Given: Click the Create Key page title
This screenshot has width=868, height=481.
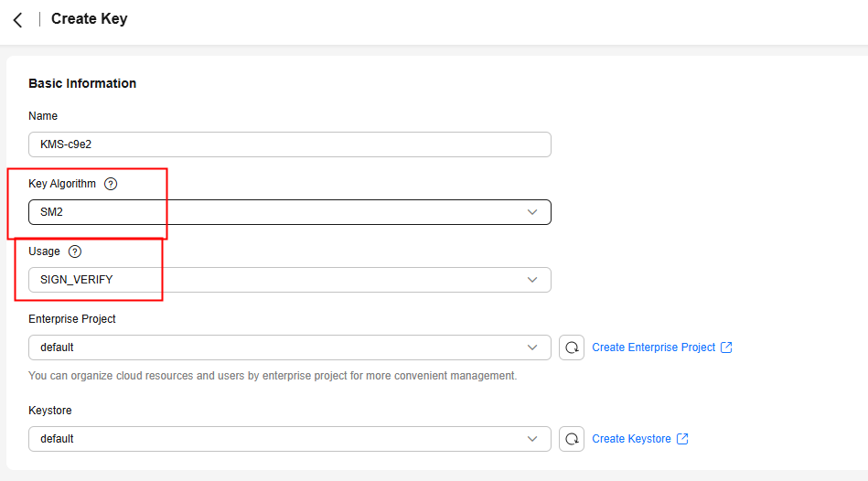Looking at the screenshot, I should coord(89,19).
